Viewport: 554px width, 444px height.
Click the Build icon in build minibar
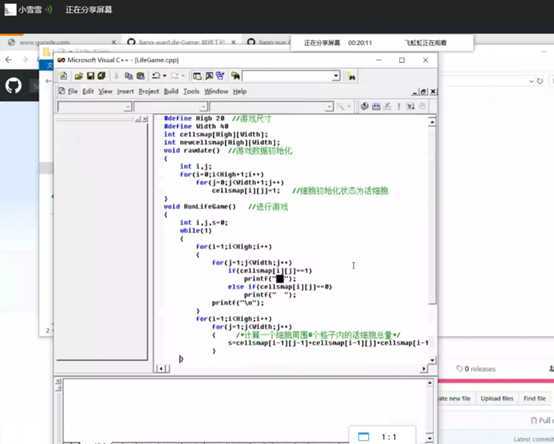[376, 106]
